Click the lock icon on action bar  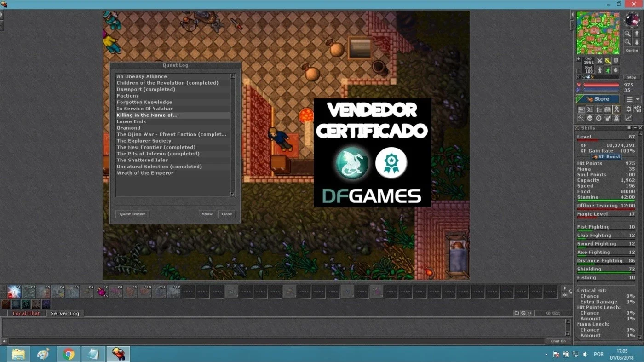[x=571, y=292]
